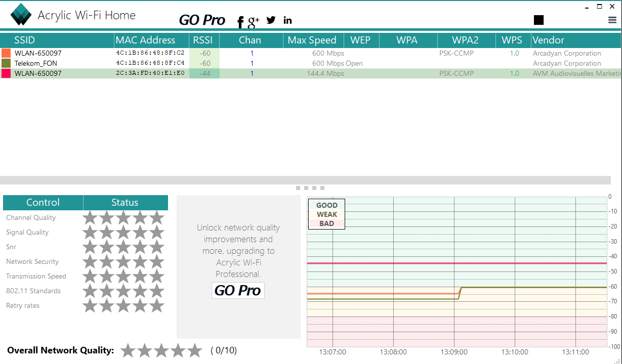Select MAC address 2C:3A:FD:40:E1:E0
Viewport: 622px width, 364px height.
coord(150,73)
